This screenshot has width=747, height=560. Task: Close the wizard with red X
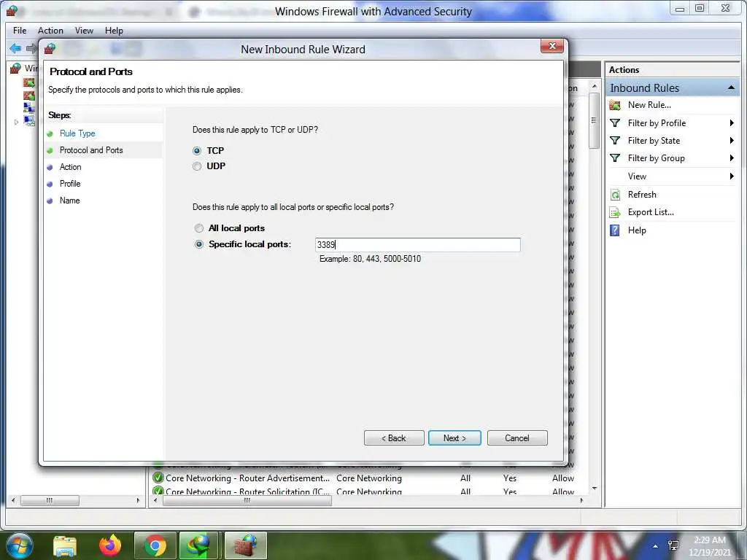point(552,46)
